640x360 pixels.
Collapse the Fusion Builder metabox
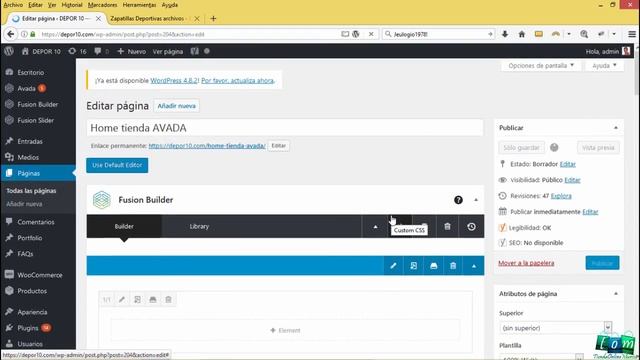click(x=476, y=200)
